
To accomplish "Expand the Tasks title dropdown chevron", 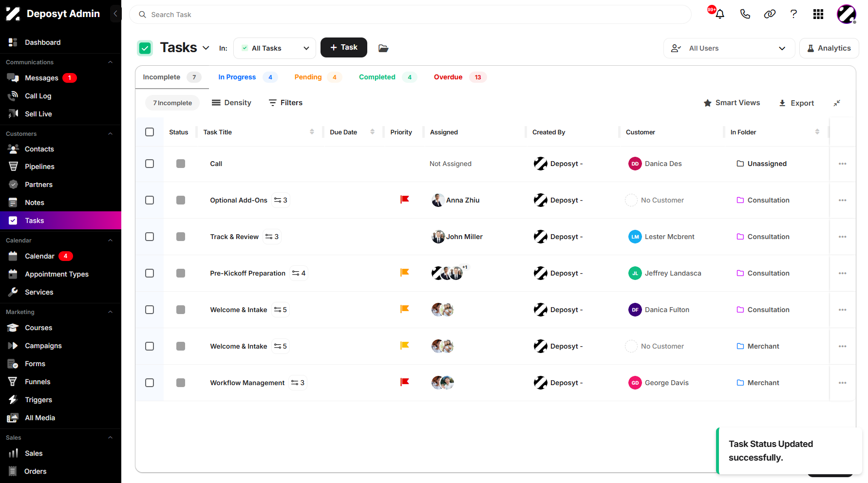I will (x=206, y=48).
